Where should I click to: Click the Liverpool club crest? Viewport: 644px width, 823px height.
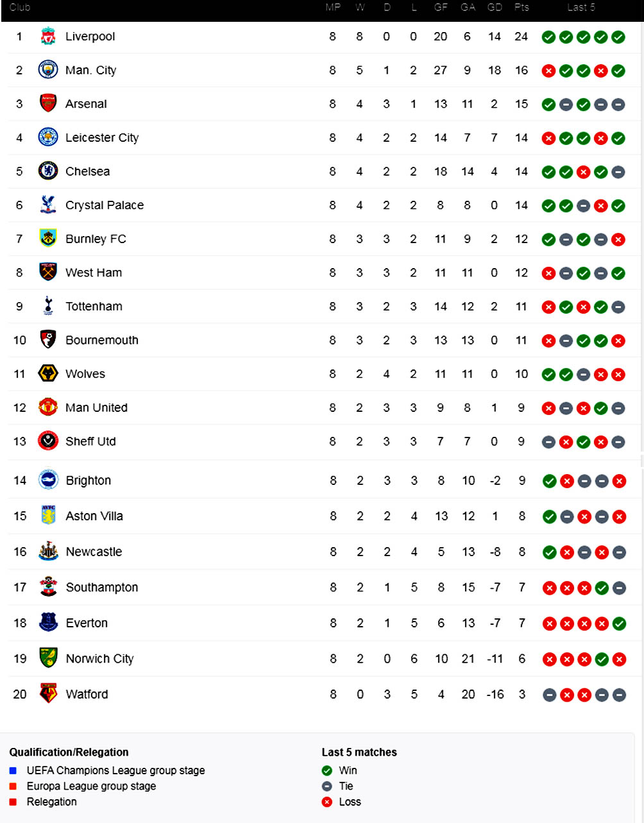[x=48, y=37]
